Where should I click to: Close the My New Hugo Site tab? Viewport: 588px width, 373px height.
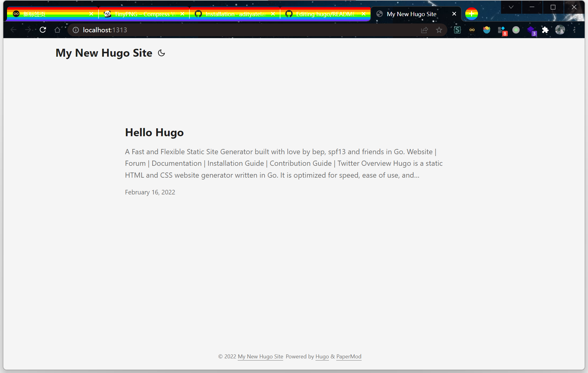pos(454,14)
